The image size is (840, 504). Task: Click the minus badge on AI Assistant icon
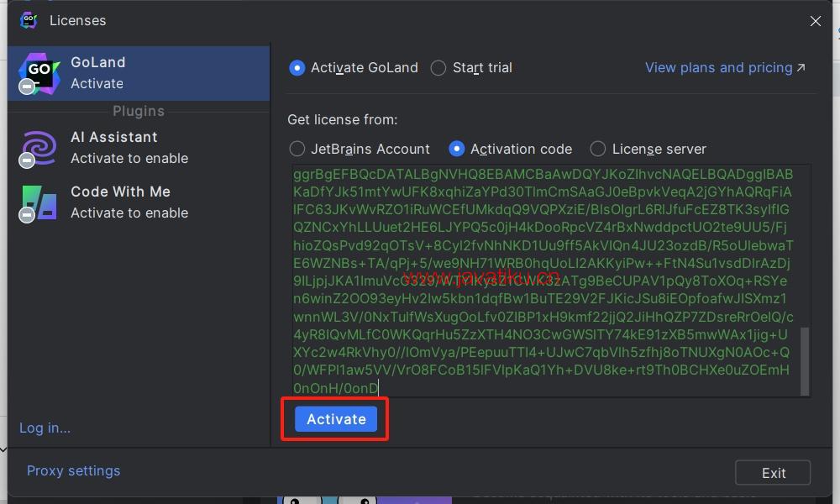pyautogui.click(x=27, y=160)
